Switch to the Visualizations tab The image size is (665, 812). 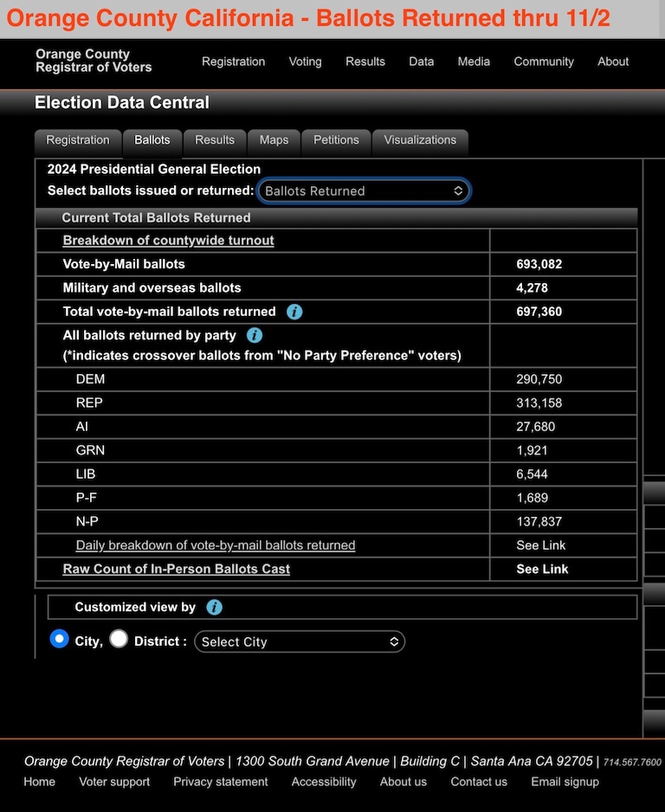[420, 140]
